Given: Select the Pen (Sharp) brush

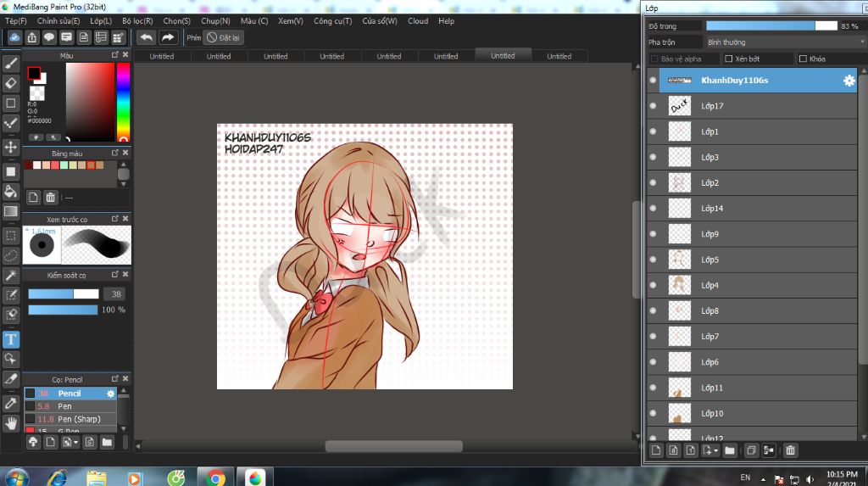Looking at the screenshot, I should click(x=70, y=419).
